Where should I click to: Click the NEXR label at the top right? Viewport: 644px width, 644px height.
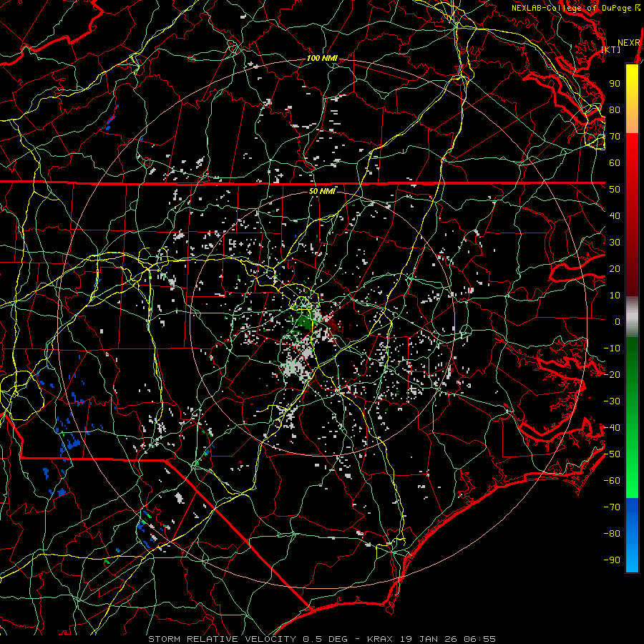coord(629,43)
